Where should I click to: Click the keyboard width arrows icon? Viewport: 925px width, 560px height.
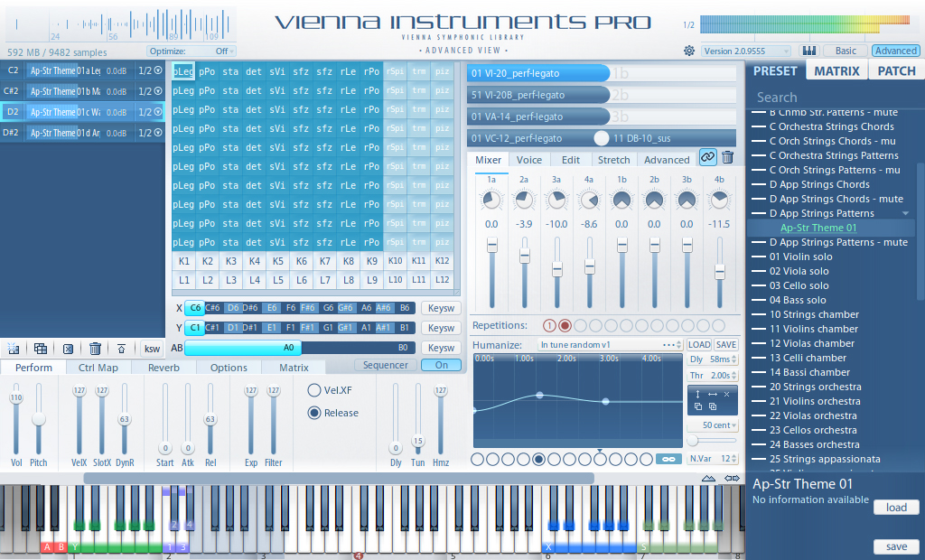[x=732, y=478]
